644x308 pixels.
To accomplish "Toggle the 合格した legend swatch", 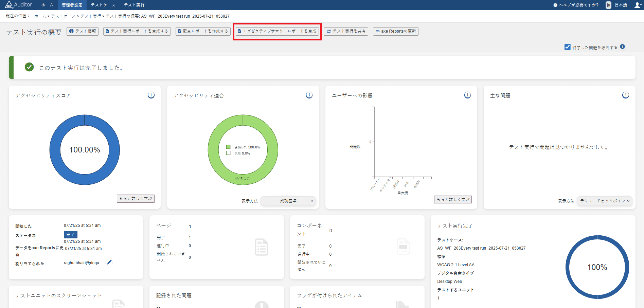I will click(x=228, y=147).
